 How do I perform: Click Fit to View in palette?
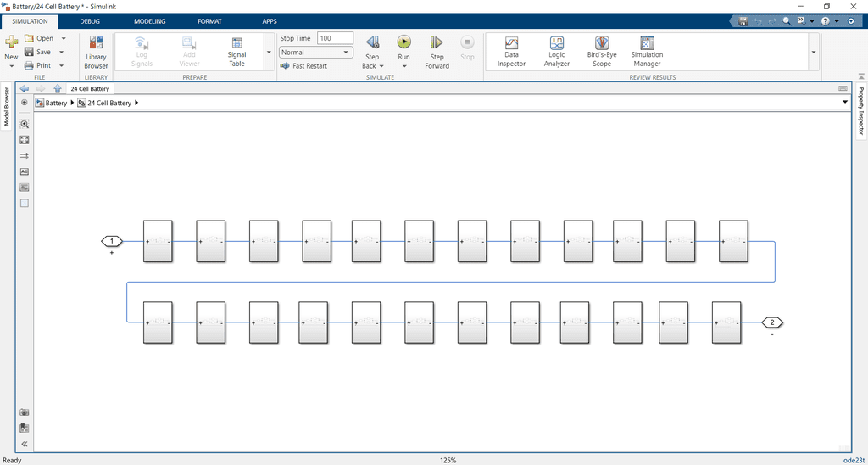[x=25, y=140]
